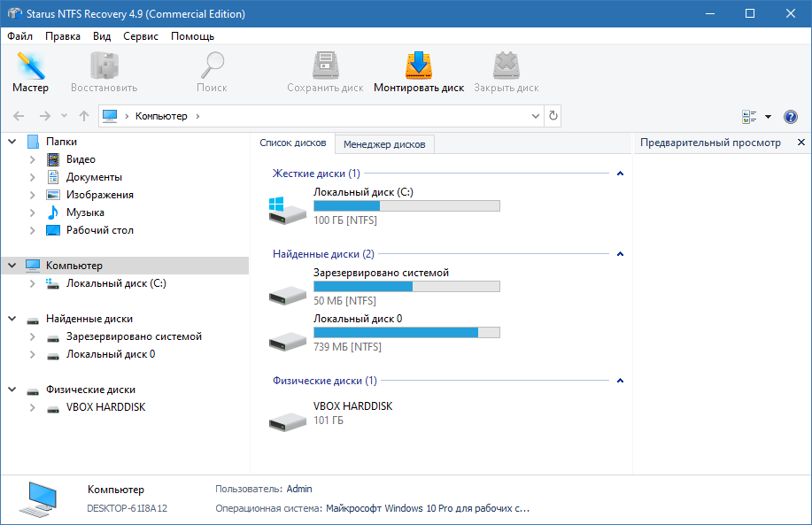Screen dimensions: 812x525
Task: Collapse the Папки tree node
Action: 12,142
